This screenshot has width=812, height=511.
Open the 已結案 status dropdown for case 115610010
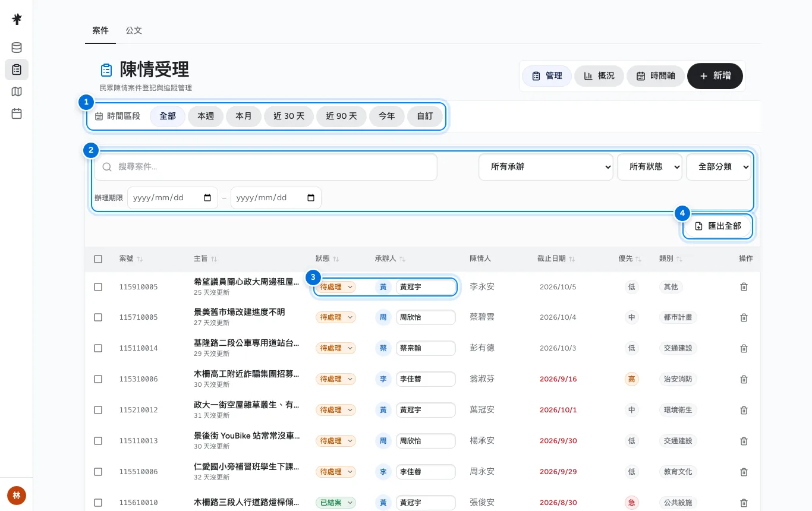tap(336, 503)
